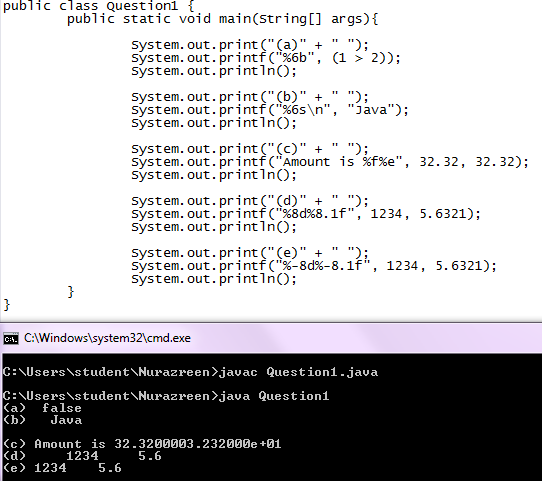
Task: Click the print("(b)" + " ") code line
Action: click(x=250, y=97)
